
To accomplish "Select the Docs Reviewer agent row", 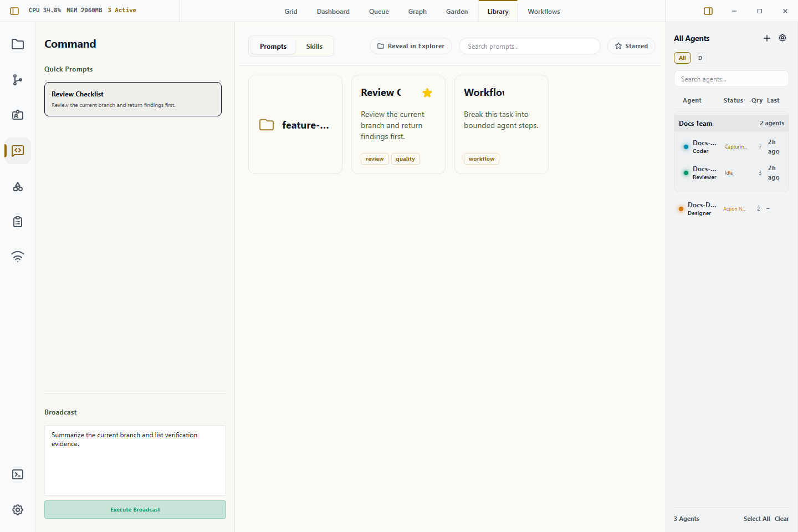I will tap(731, 173).
